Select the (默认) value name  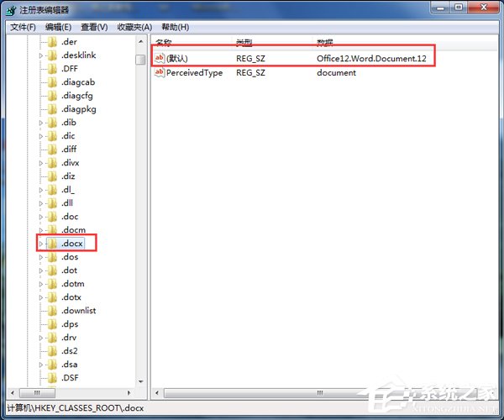176,59
